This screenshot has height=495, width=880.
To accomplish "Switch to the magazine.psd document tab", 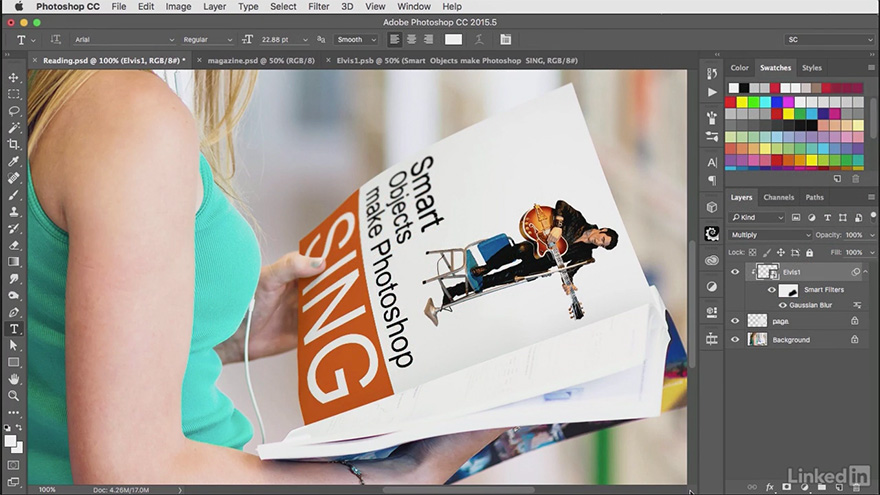I will 261,61.
